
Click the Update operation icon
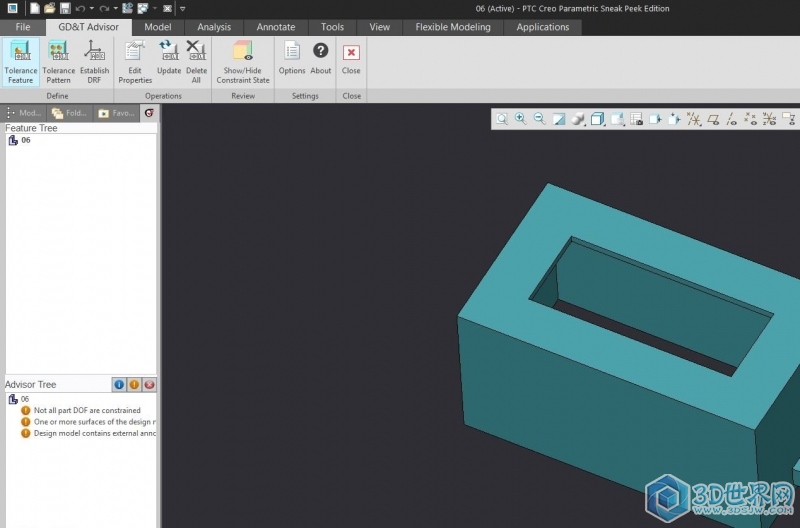point(169,57)
